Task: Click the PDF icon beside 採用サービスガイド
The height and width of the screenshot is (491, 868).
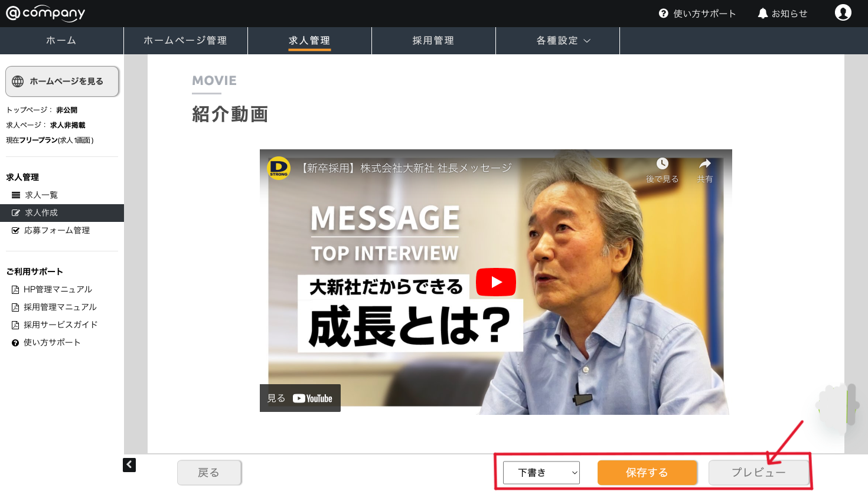Action: coord(15,325)
